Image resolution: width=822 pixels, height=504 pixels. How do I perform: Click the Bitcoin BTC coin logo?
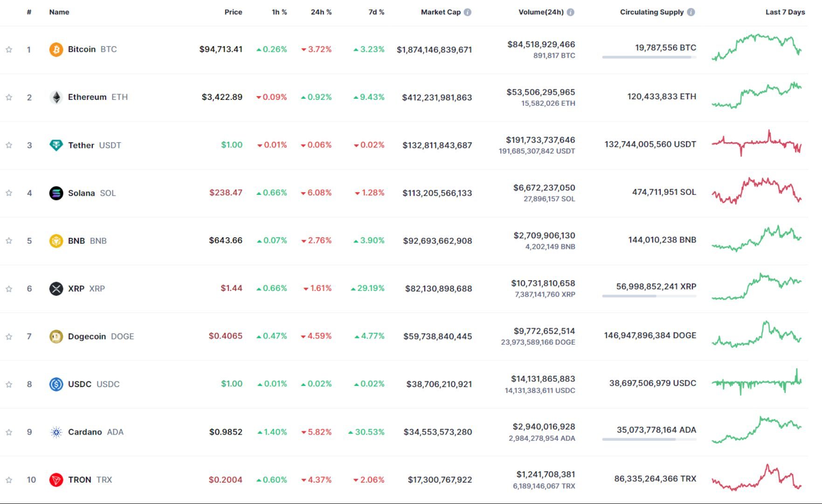pos(56,49)
